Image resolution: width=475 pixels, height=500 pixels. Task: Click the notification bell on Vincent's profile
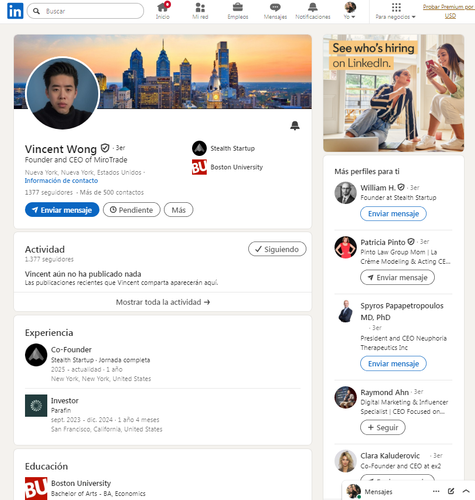pos(295,126)
